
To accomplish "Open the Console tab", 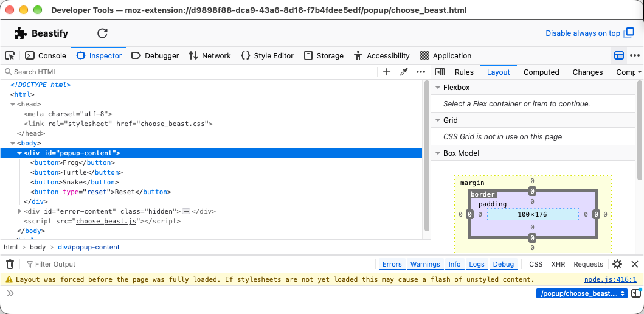I will (45, 55).
